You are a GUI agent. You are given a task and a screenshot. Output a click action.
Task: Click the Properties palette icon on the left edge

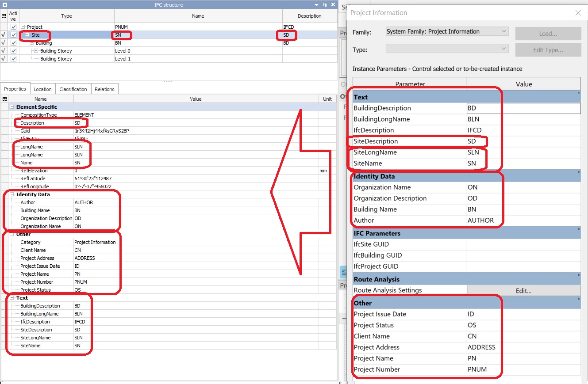pos(343,272)
